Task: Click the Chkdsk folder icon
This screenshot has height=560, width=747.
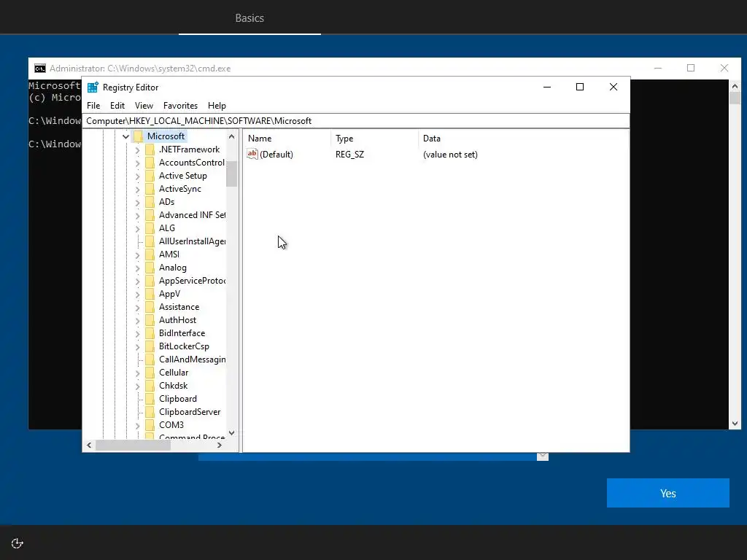Action: pos(150,385)
